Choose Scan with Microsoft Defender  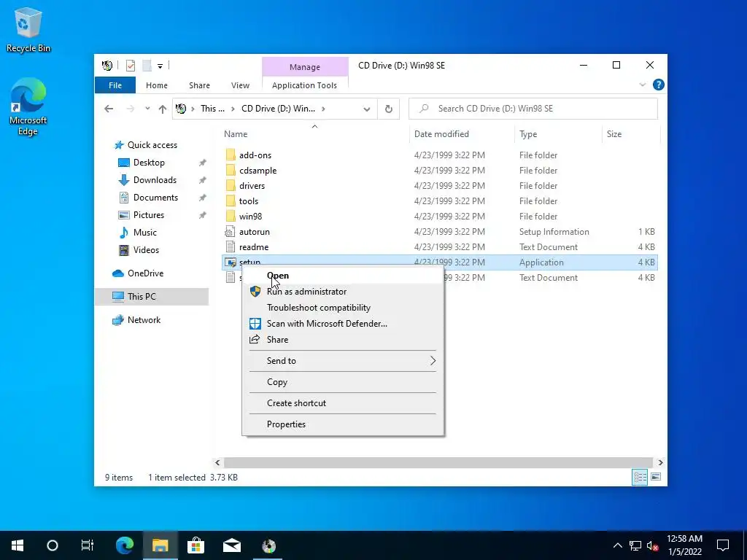[343, 324]
